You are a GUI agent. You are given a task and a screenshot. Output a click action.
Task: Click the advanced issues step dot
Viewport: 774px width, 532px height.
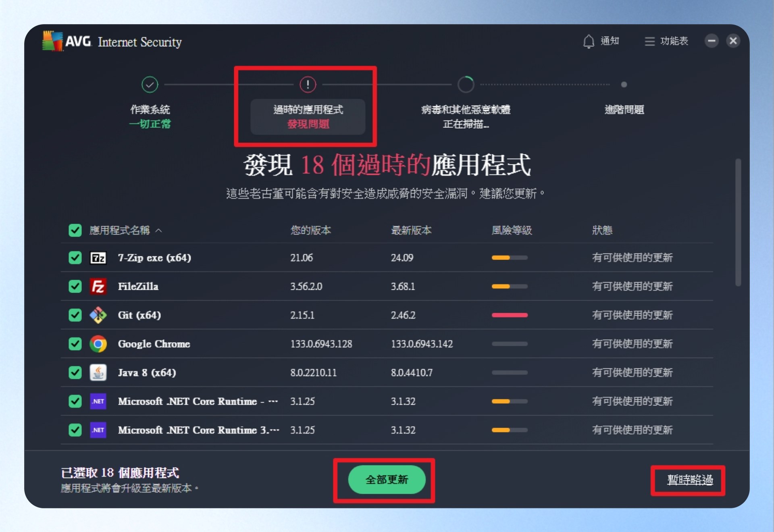pos(624,85)
